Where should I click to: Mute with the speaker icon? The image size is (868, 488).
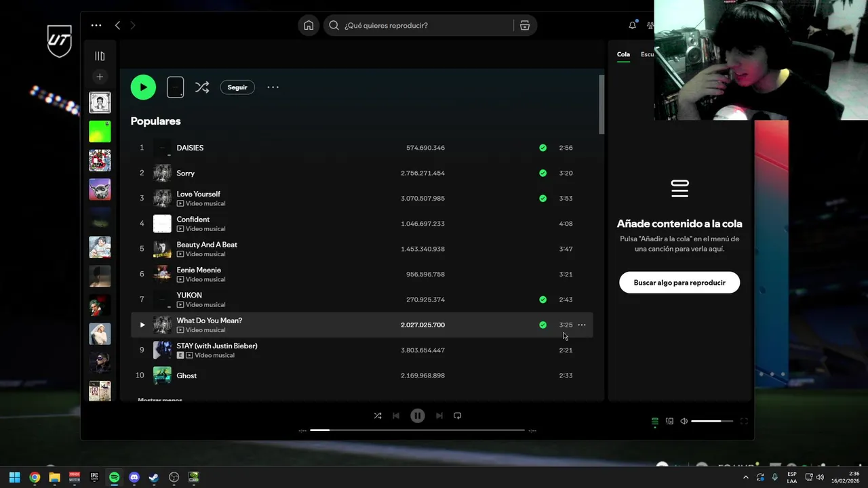pos(684,421)
